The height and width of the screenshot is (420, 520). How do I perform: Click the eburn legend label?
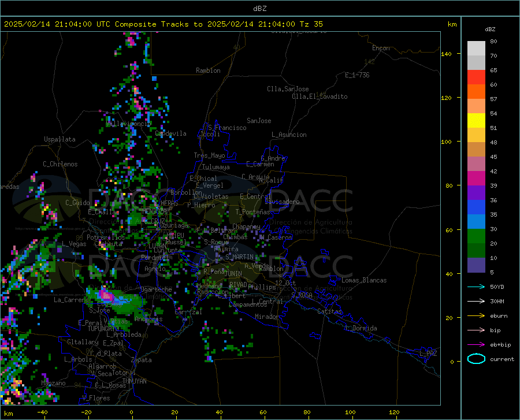click(x=499, y=316)
